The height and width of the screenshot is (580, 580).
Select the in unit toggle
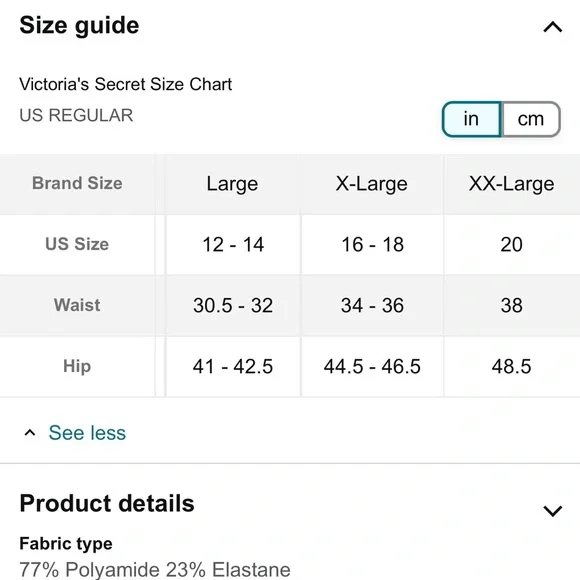pos(472,119)
